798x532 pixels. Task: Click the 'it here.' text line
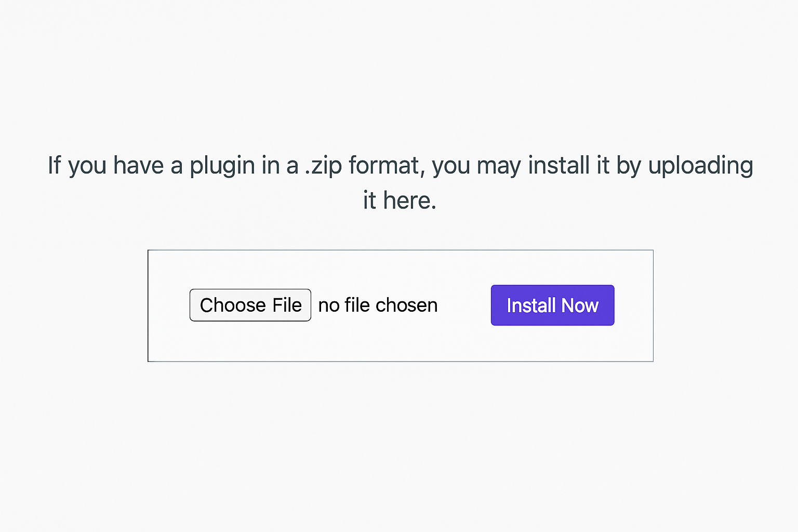point(400,201)
